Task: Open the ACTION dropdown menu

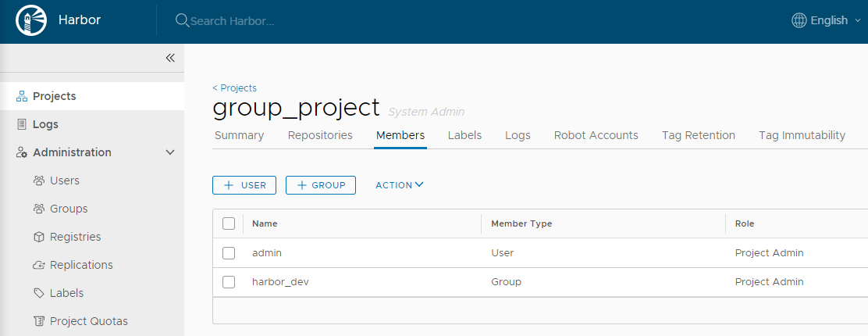Action: (399, 185)
